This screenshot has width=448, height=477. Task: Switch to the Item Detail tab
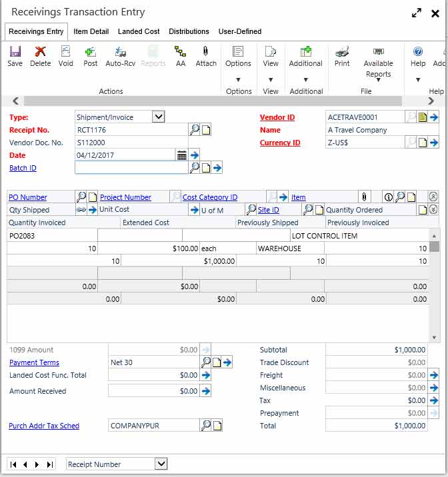[91, 31]
